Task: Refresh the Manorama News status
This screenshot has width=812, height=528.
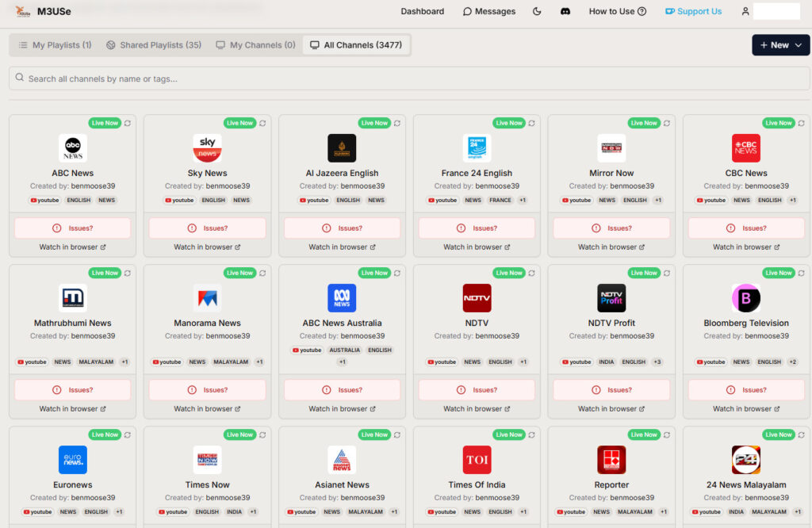Action: click(x=262, y=273)
